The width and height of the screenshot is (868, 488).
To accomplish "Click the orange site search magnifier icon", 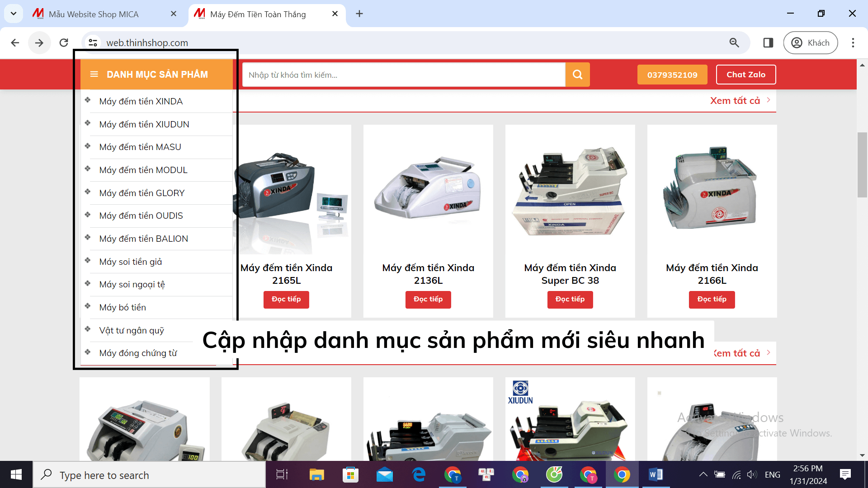I will pos(577,75).
